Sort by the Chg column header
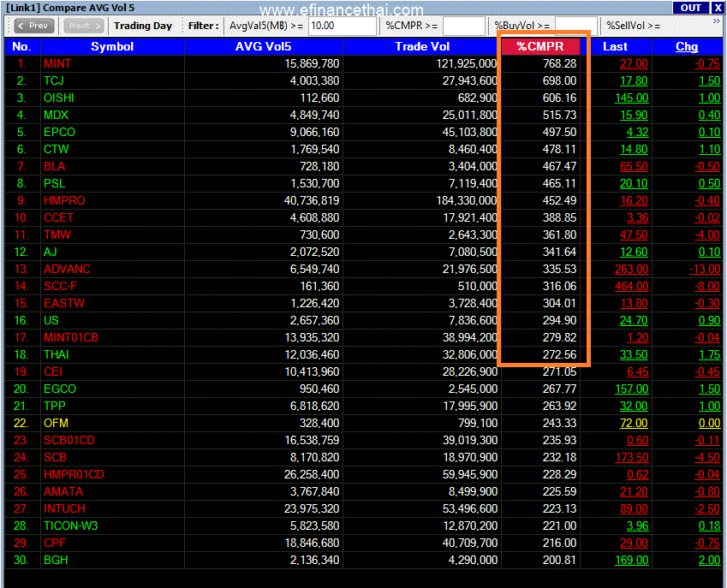Screen dimensions: 727x588 687,46
